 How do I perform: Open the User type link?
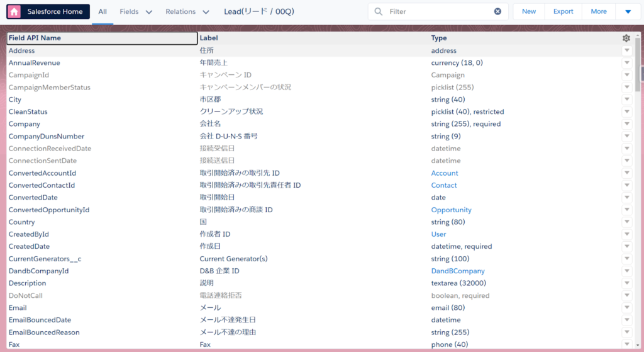click(438, 234)
